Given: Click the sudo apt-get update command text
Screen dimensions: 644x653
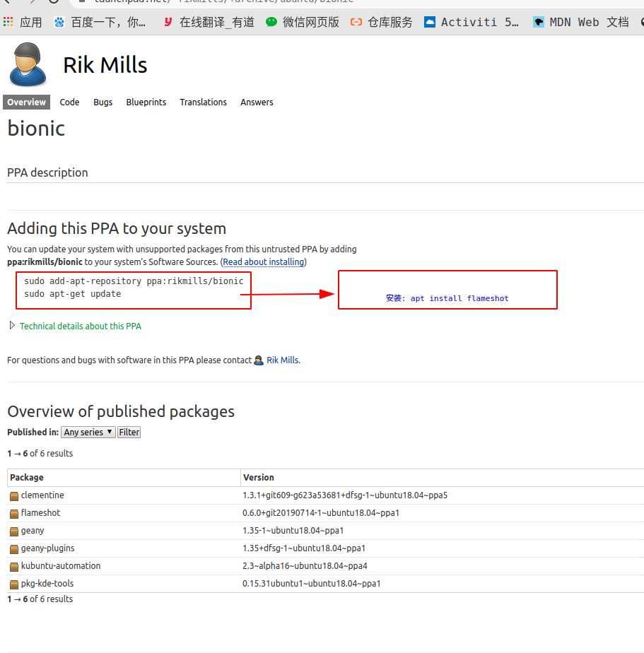Looking at the screenshot, I should (x=73, y=294).
